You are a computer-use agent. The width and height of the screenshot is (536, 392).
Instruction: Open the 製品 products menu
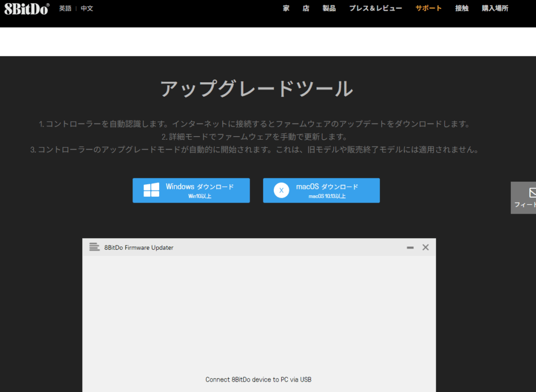click(x=329, y=8)
